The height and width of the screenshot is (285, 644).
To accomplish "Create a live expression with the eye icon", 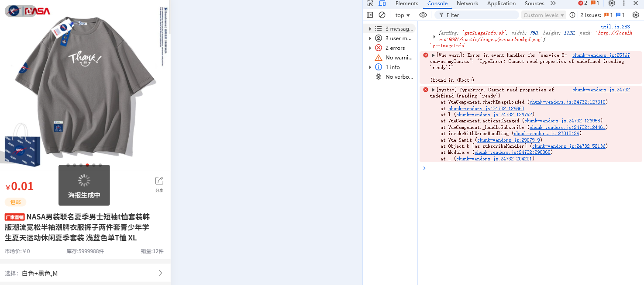I will pyautogui.click(x=423, y=15).
